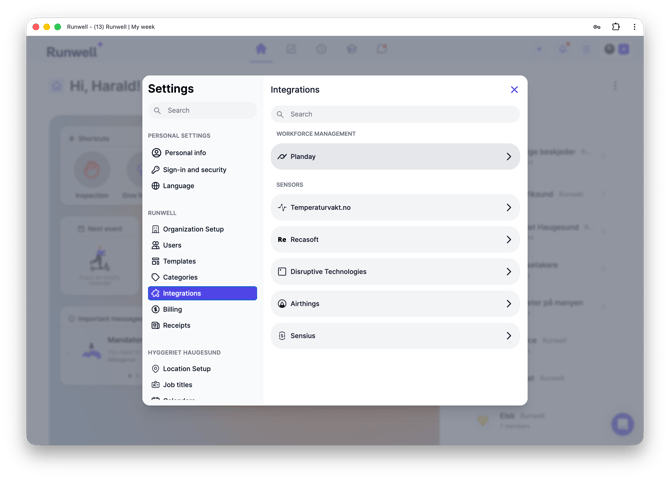Open the browser three-dot menu
The width and height of the screenshot is (670, 480).
pyautogui.click(x=635, y=27)
